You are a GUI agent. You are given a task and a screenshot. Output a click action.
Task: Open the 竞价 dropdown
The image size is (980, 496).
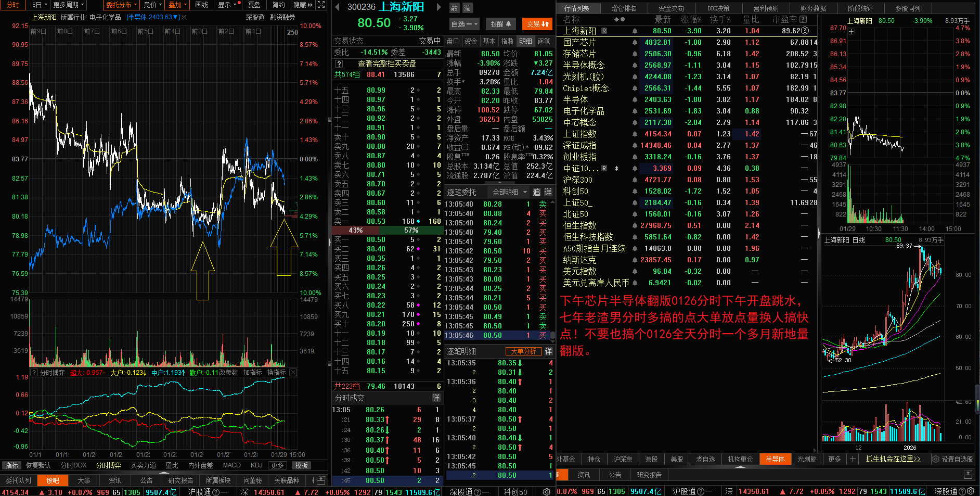153,5
